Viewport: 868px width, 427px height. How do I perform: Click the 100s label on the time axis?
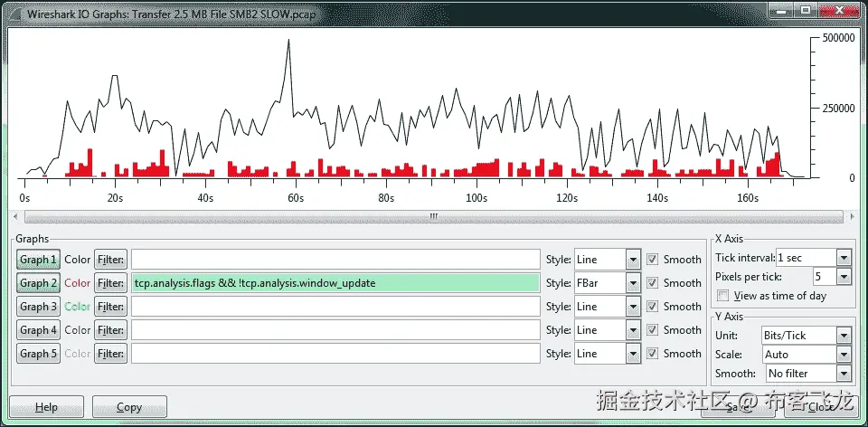[x=476, y=197]
